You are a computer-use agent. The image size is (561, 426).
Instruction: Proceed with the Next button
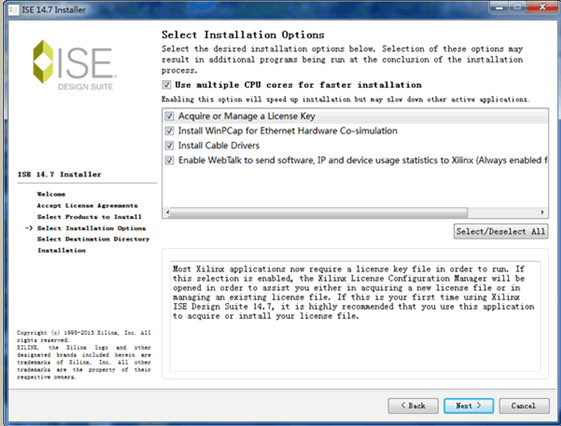(x=469, y=406)
